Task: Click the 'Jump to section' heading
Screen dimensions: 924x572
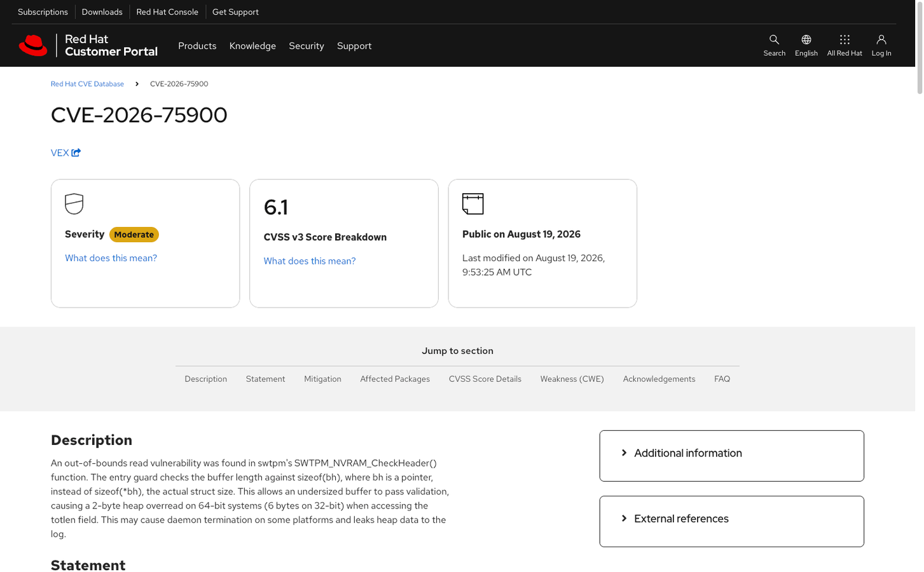Action: tap(457, 351)
